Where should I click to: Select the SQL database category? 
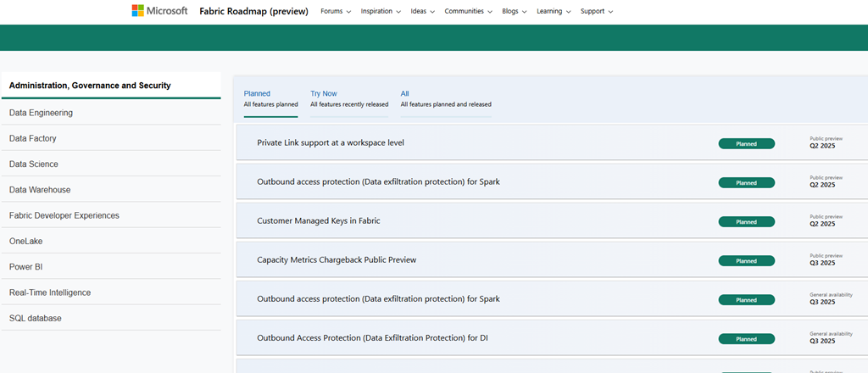pos(111,318)
